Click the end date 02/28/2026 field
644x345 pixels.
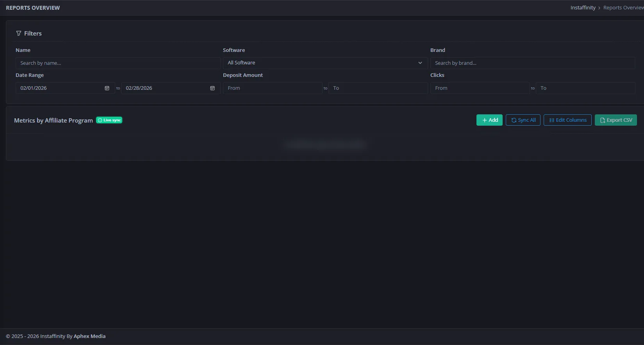(x=164, y=88)
